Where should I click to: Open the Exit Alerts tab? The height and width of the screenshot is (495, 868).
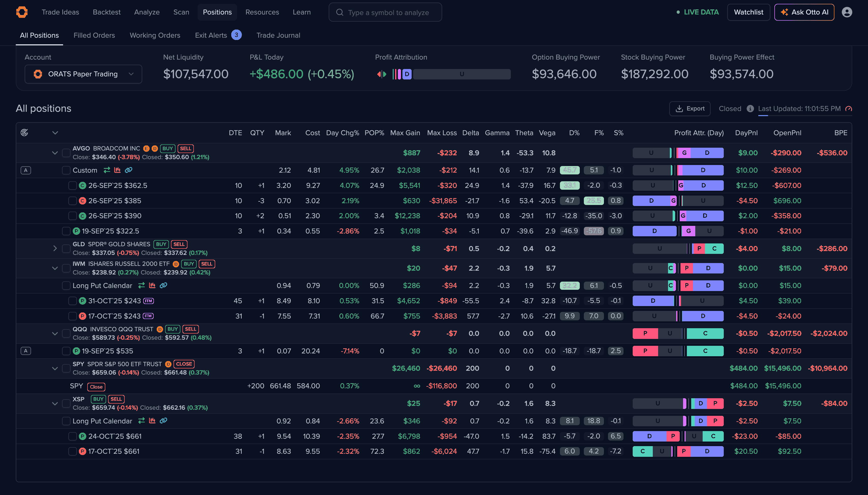click(218, 35)
